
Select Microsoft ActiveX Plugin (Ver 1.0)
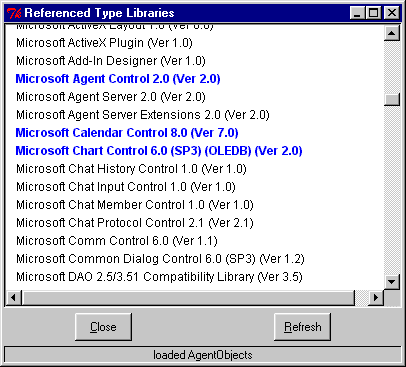104,43
